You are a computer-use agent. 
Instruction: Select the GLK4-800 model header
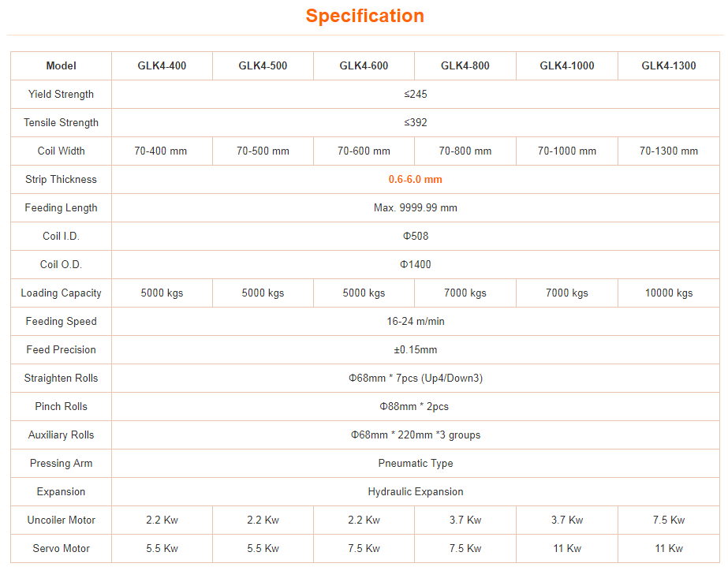pyautogui.click(x=465, y=66)
